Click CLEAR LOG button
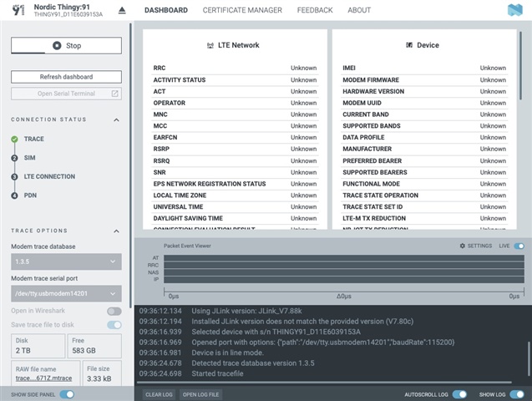The height and width of the screenshot is (401, 532). [x=159, y=394]
